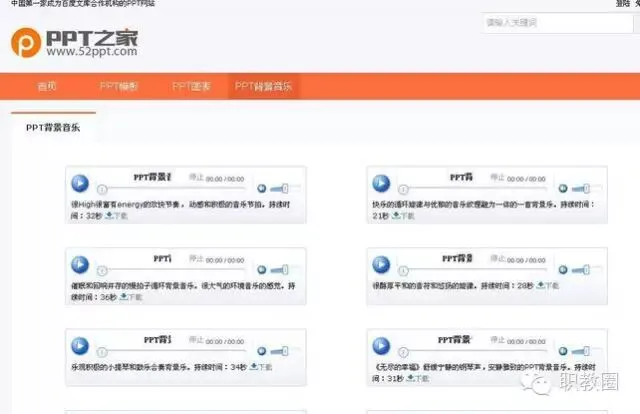Mute the speaker icon on 34秒 track
Screen dimensions: 640x414
(x=262, y=351)
